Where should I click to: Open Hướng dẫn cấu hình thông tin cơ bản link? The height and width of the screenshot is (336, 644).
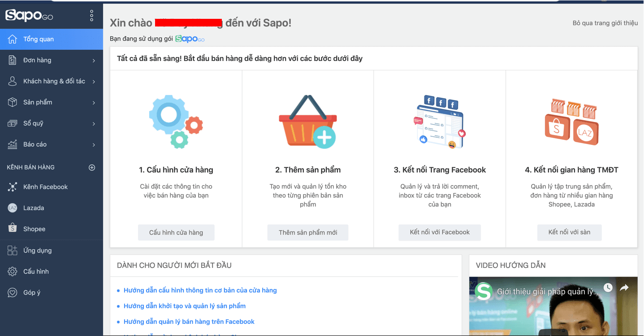[x=200, y=290]
